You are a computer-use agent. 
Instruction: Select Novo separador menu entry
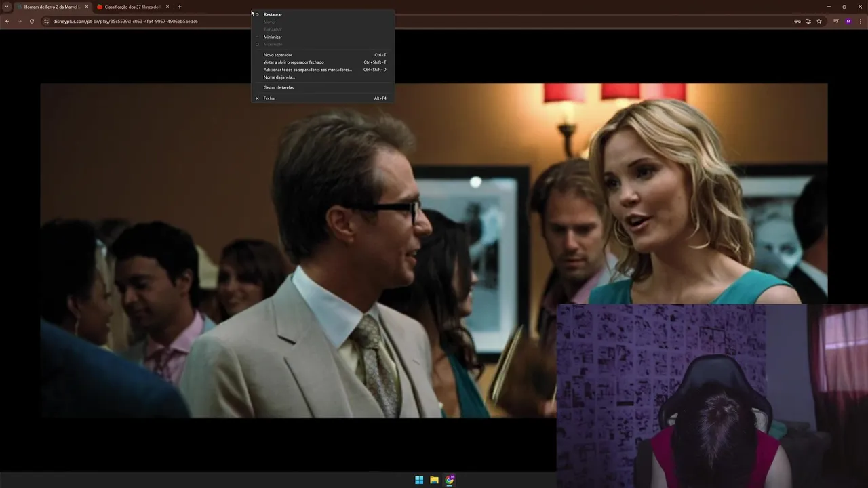322,55
